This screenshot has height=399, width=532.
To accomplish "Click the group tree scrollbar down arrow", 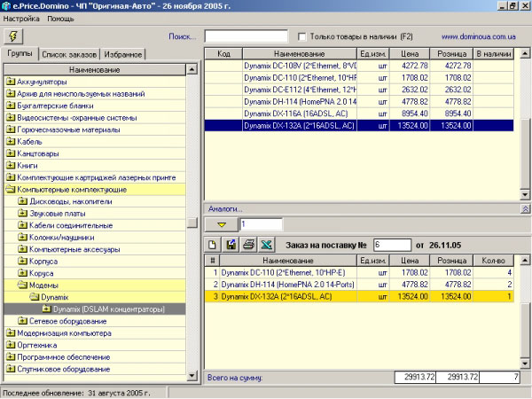I will [x=192, y=375].
